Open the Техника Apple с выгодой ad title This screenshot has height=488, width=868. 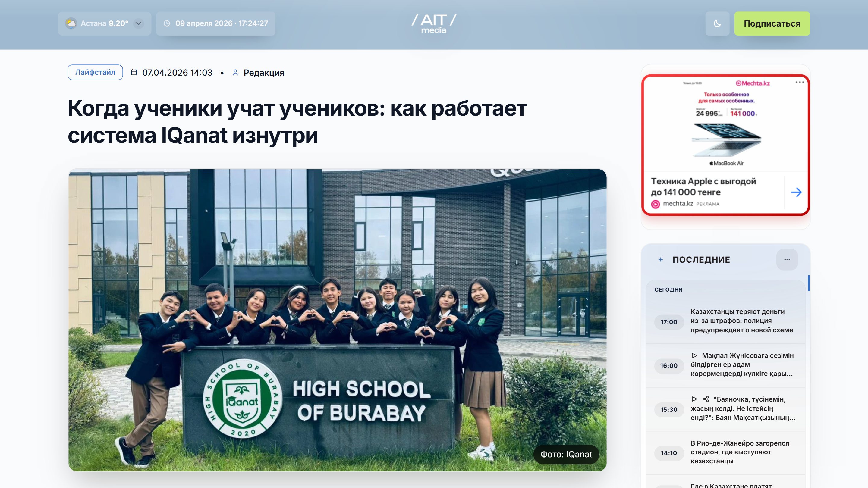click(703, 186)
